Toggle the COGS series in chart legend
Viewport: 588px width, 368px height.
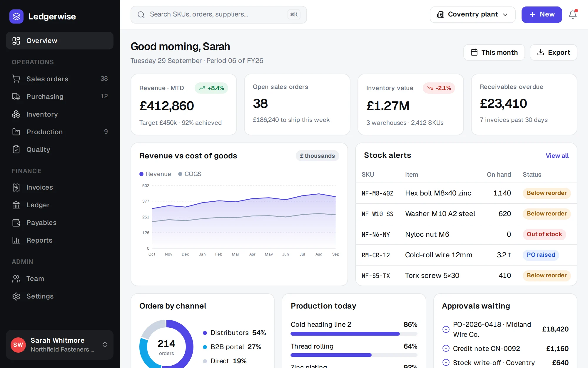(x=190, y=174)
